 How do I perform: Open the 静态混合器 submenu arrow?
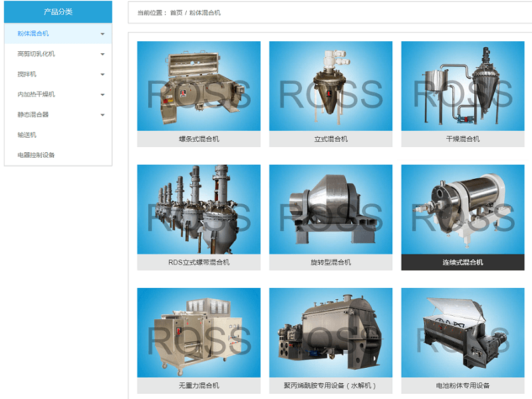[x=102, y=115]
